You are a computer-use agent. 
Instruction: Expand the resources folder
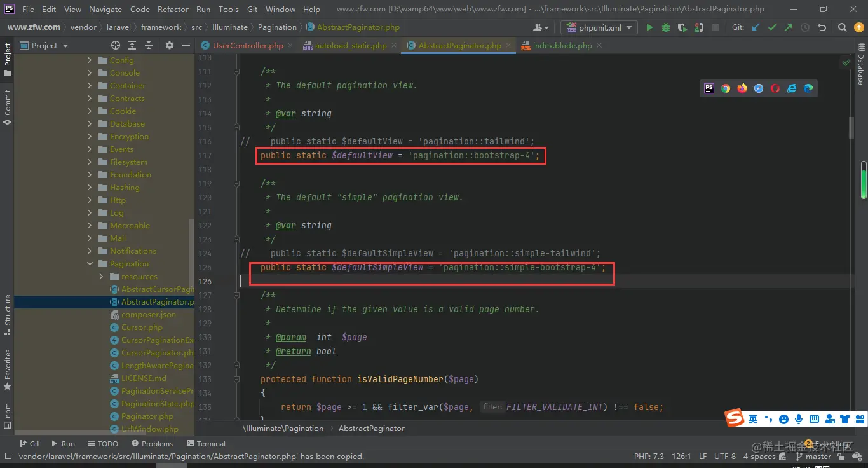point(101,277)
